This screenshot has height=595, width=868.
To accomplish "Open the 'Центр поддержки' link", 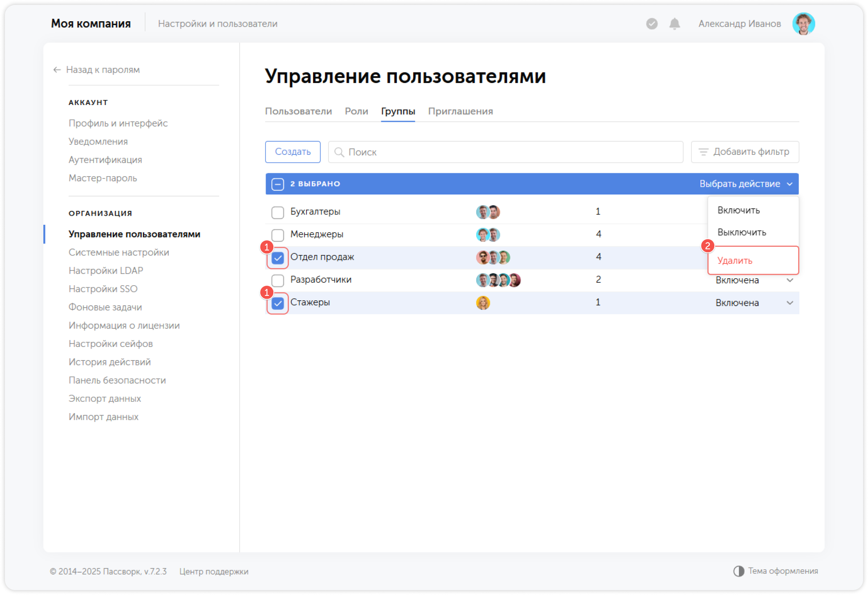I will 214,571.
